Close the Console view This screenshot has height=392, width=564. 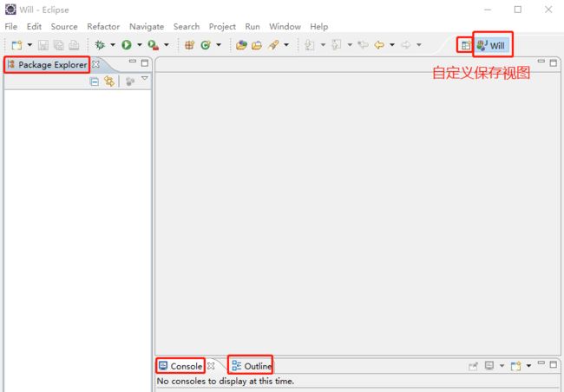(x=211, y=366)
